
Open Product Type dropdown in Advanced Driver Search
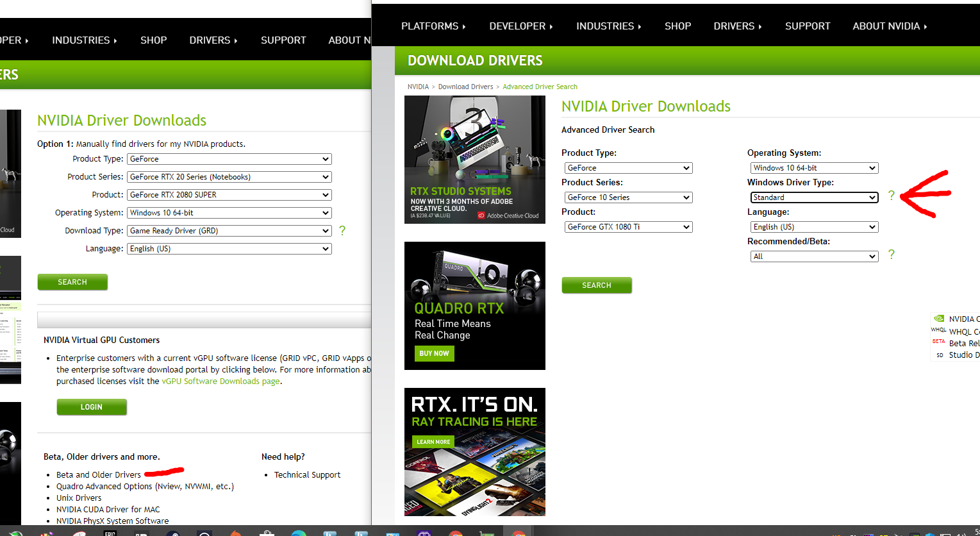tap(628, 168)
